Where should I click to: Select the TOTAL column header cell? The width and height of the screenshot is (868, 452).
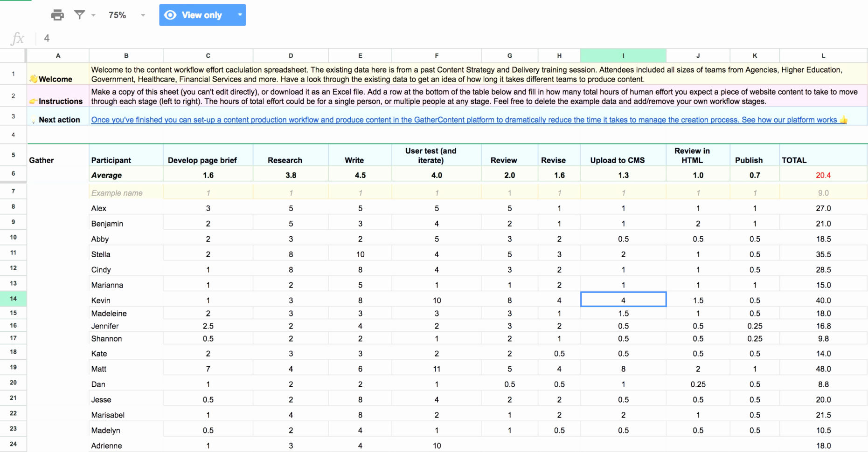pyautogui.click(x=794, y=160)
